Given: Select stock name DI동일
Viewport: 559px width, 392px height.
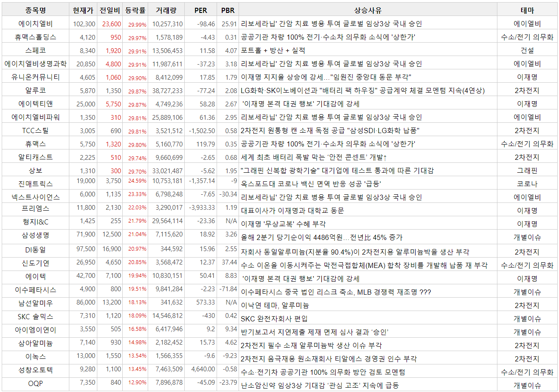Looking at the screenshot, I should (35, 249).
